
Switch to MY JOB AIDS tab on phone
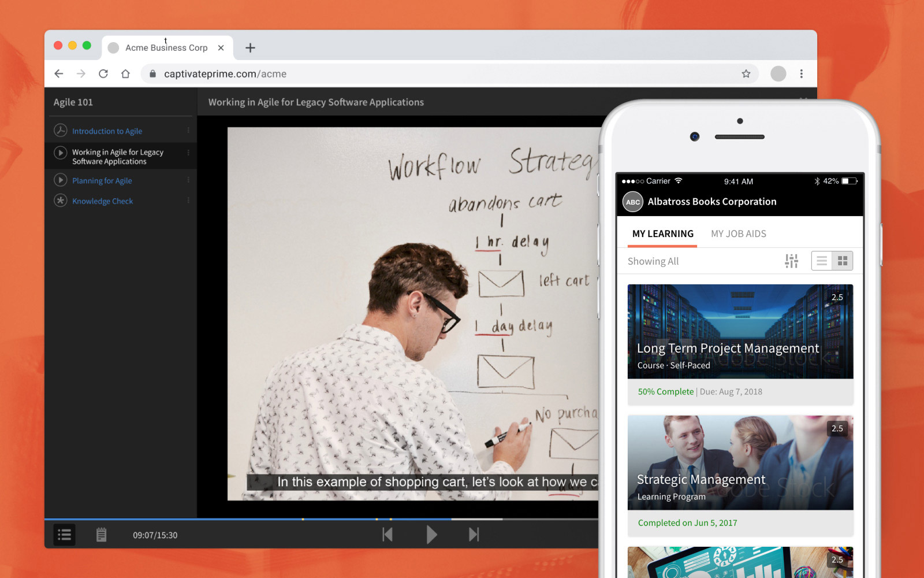[x=739, y=234]
